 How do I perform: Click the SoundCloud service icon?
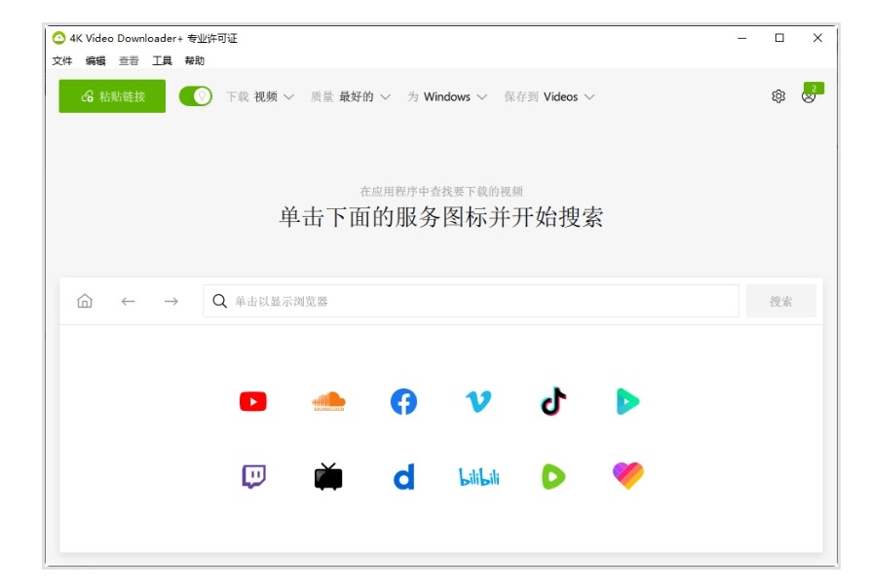[328, 401]
